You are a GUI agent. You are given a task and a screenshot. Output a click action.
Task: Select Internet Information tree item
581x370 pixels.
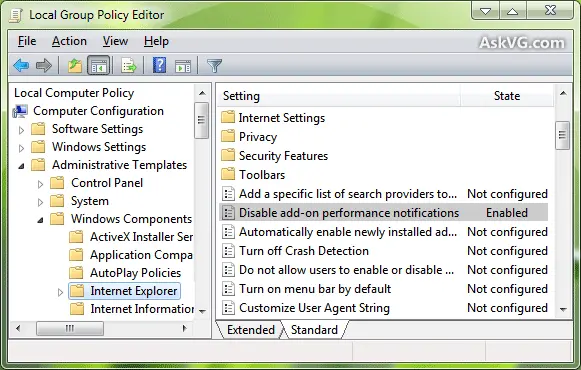pyautogui.click(x=142, y=309)
